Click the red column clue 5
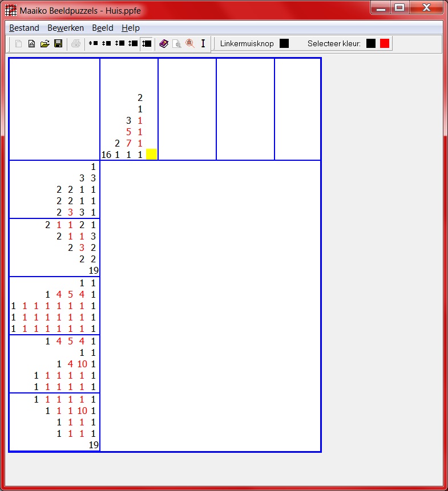The width and height of the screenshot is (448, 491). click(x=129, y=132)
